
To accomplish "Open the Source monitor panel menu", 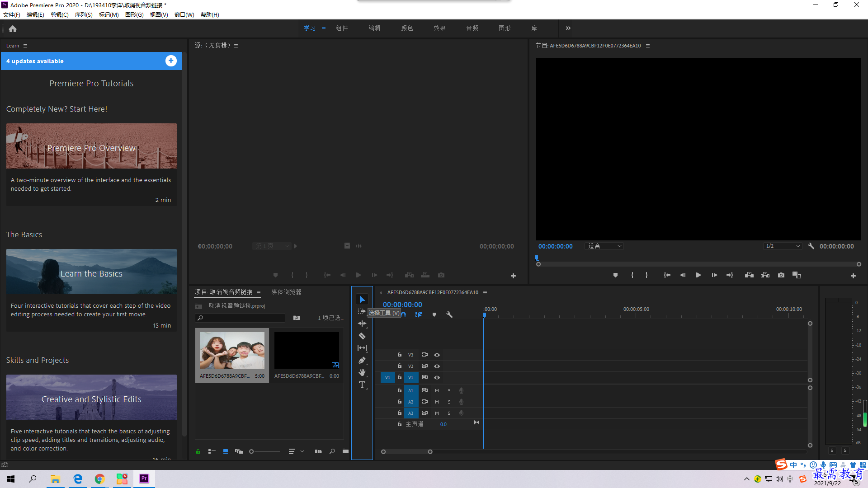I will (x=236, y=46).
